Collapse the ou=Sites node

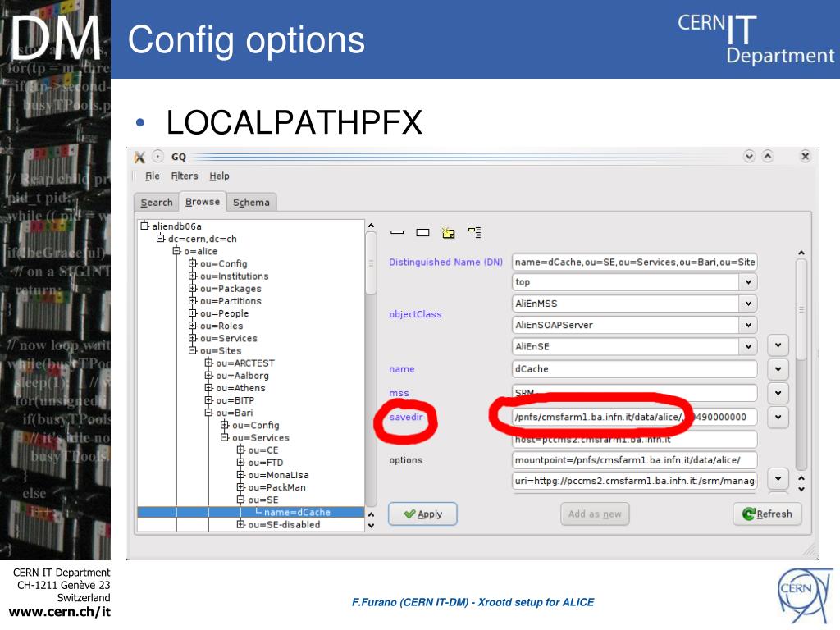point(192,349)
